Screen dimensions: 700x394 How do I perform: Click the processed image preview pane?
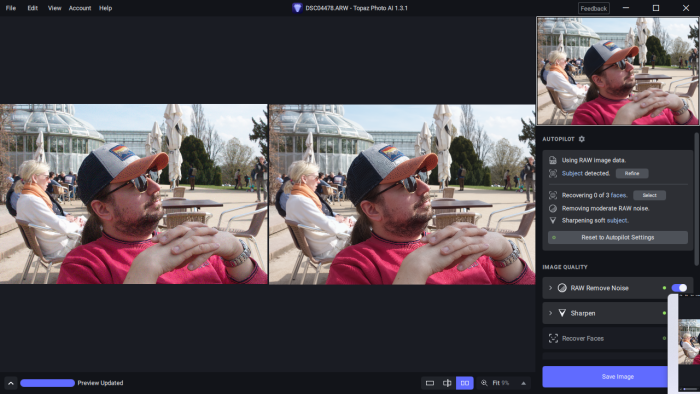point(402,194)
